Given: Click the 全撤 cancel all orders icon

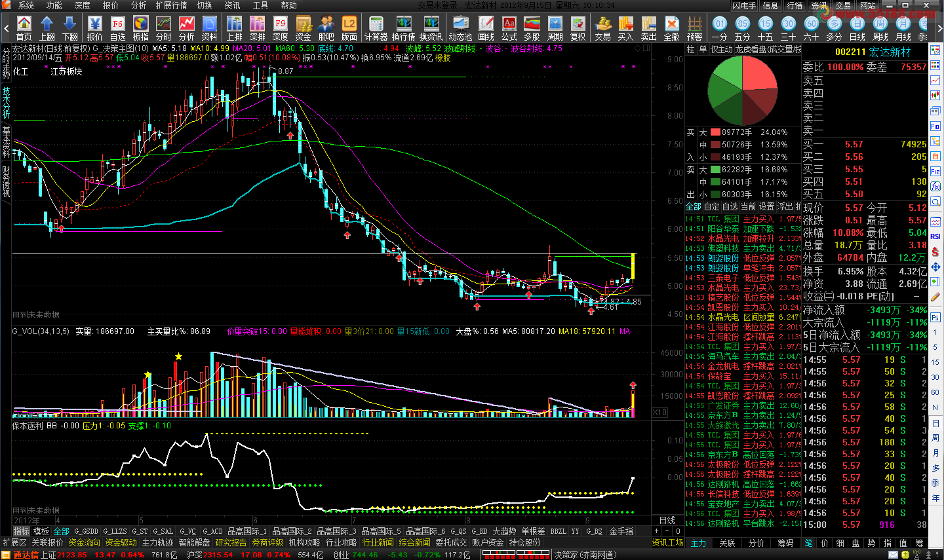Looking at the screenshot, I should tap(672, 29).
